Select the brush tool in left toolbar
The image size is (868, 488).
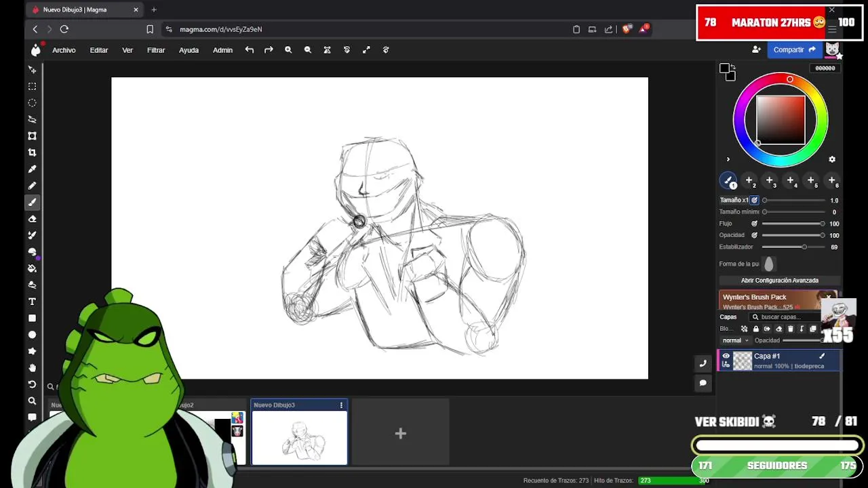(x=32, y=202)
